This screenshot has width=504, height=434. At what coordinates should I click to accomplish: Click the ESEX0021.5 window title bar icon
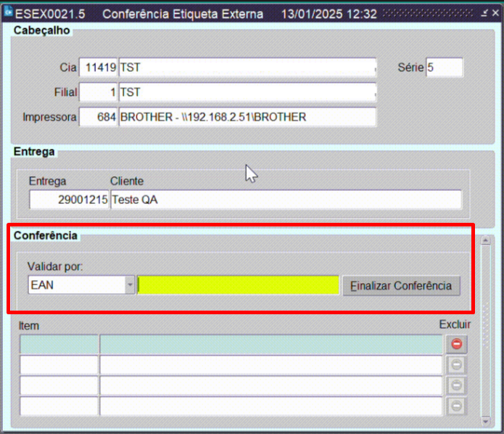[x=9, y=14]
